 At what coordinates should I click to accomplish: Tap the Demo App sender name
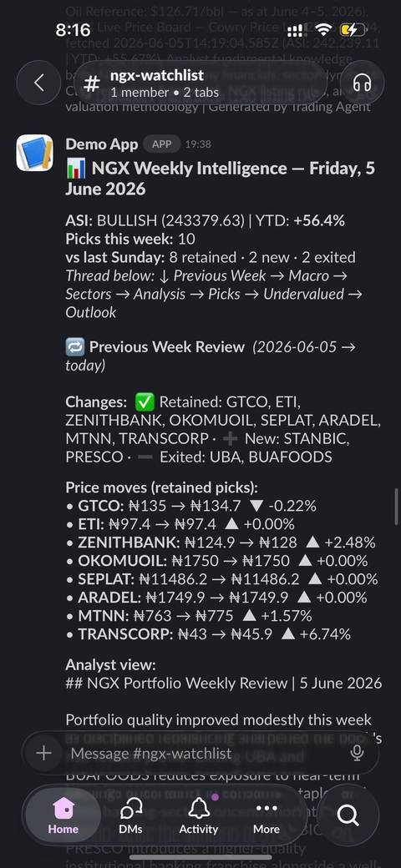pos(102,144)
